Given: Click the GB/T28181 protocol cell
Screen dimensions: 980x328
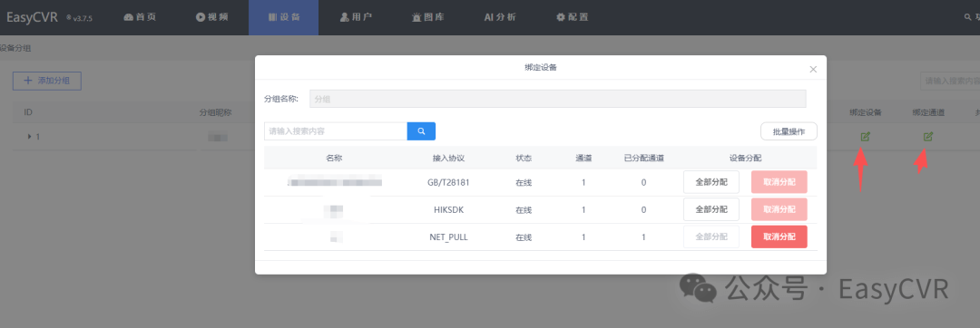Looking at the screenshot, I should tap(448, 183).
